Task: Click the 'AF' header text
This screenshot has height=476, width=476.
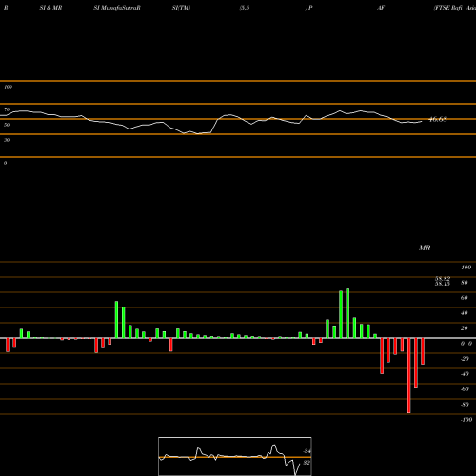Action: point(381,8)
